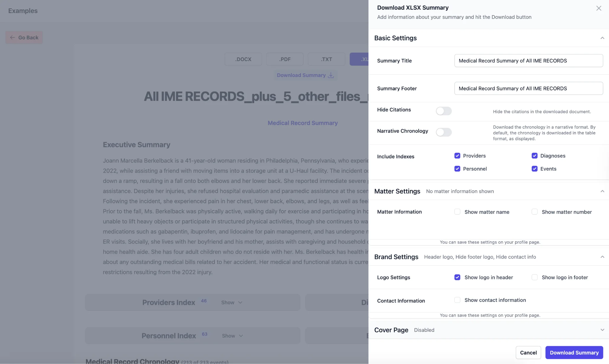
Task: Select the .DOCX format tab
Action: tap(243, 59)
